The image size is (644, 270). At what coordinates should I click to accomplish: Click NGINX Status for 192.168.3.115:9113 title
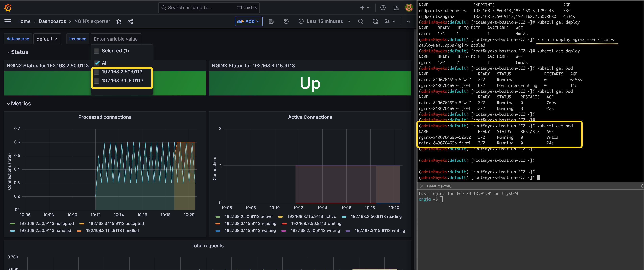[x=253, y=66]
